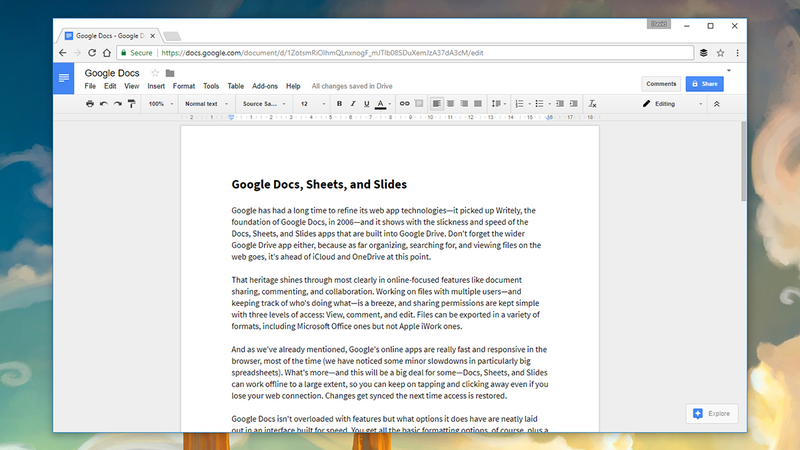
Task: Add a comment using toolbar icon
Action: click(x=419, y=104)
